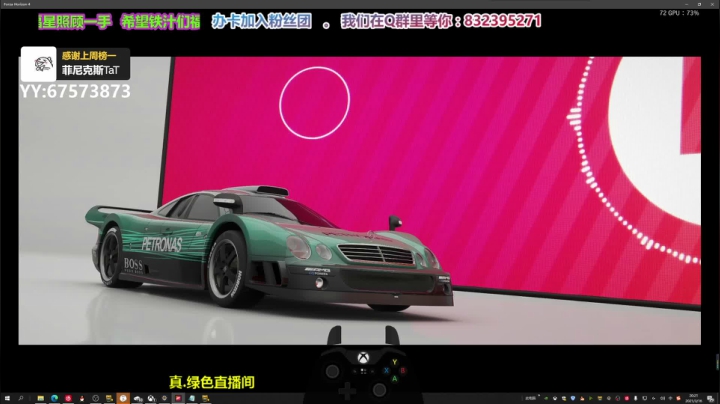Open the pink round tray icon
Image resolution: width=720 pixels, height=404 pixels.
click(x=627, y=398)
